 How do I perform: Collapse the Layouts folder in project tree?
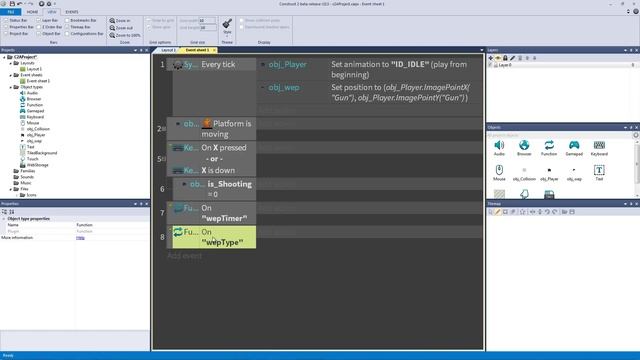pyautogui.click(x=11, y=63)
